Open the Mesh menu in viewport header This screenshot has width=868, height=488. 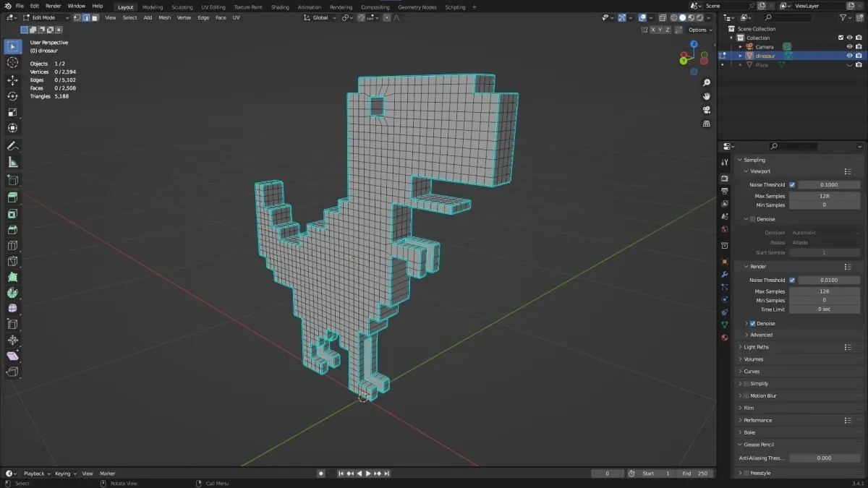point(165,17)
